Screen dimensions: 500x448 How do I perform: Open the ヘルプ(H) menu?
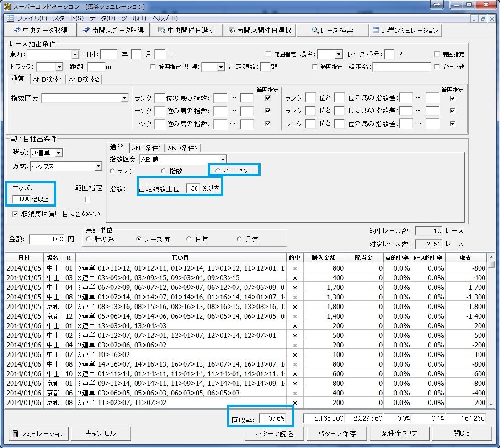coord(165,18)
